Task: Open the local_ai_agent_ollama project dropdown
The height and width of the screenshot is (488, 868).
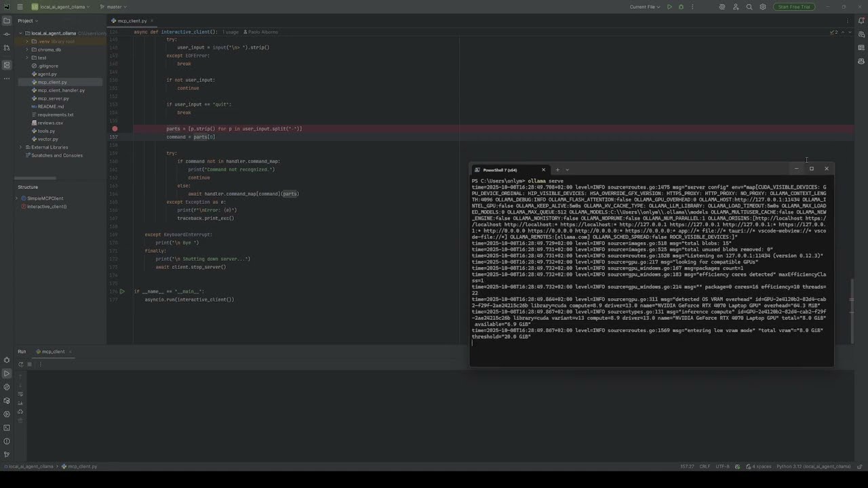Action: point(60,7)
